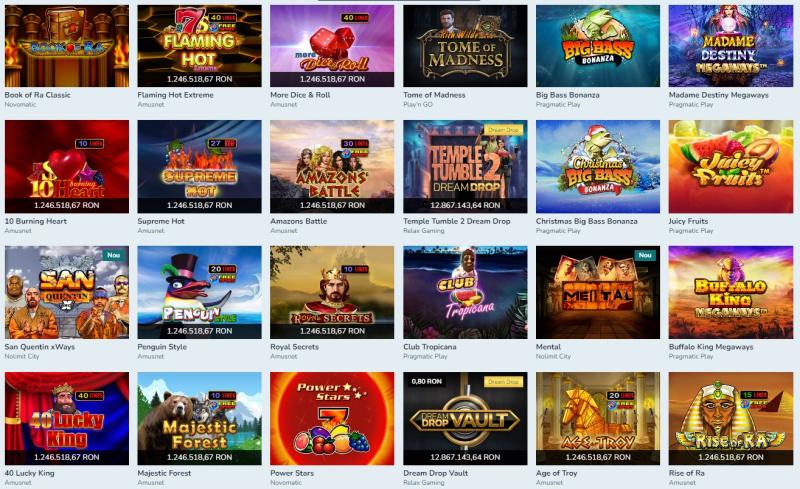Open the Book of Ra Classic thumbnail
This screenshot has height=489, width=800.
67,46
